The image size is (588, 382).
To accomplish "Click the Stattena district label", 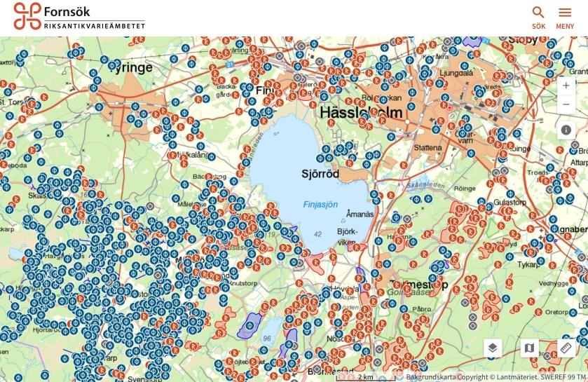I will pyautogui.click(x=428, y=148).
